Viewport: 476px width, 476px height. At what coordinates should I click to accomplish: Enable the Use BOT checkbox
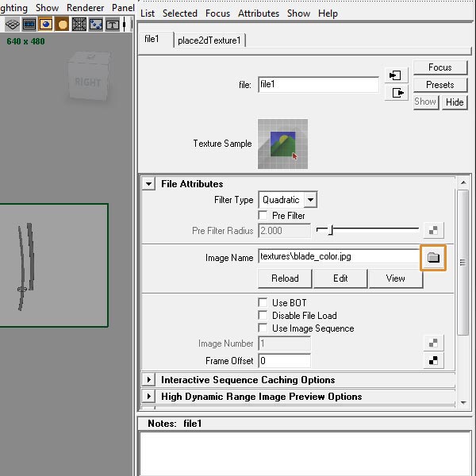coord(263,302)
